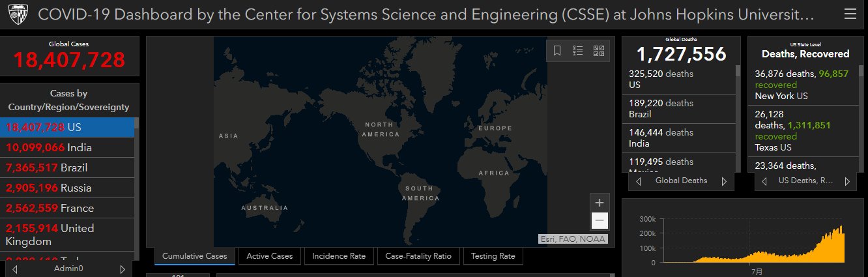This screenshot has width=868, height=277.
Task: Click the Asia label on map
Action: point(228,136)
